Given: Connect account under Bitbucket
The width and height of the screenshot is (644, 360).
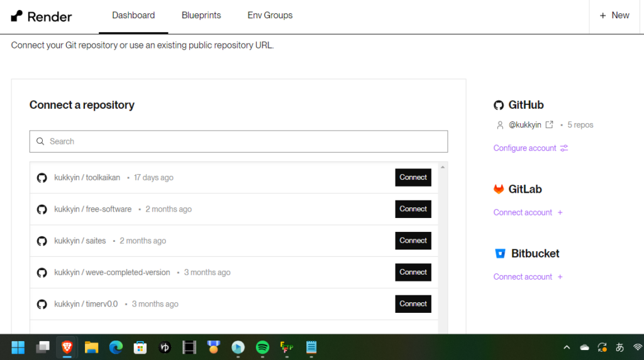Looking at the screenshot, I should coord(523,276).
